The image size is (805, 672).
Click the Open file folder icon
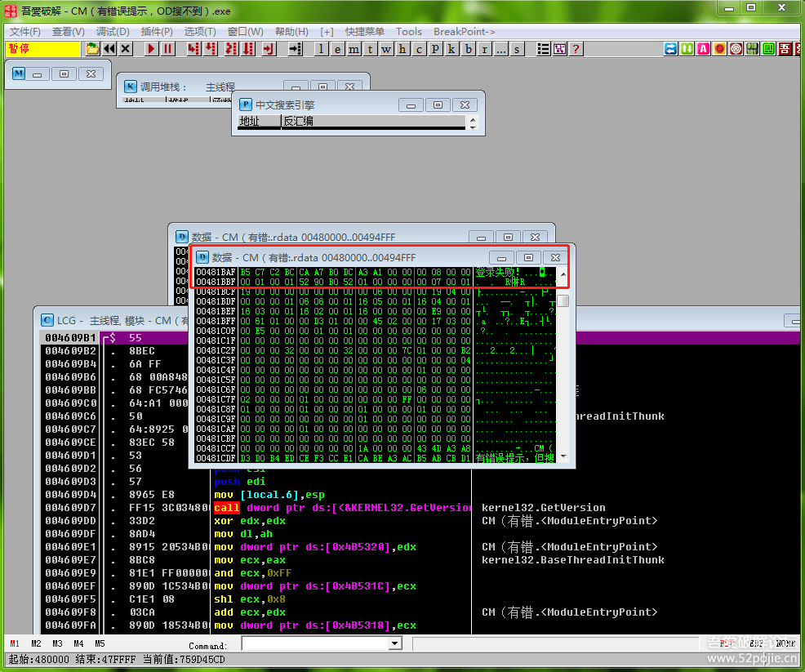92,49
